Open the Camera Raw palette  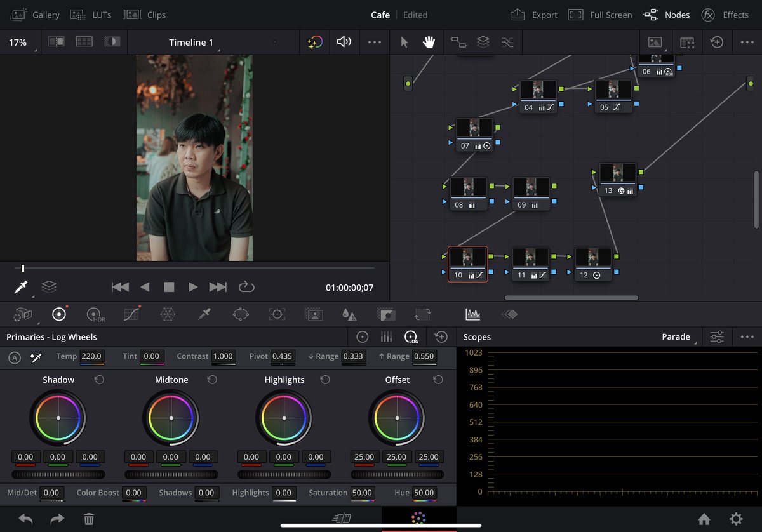[x=23, y=314]
